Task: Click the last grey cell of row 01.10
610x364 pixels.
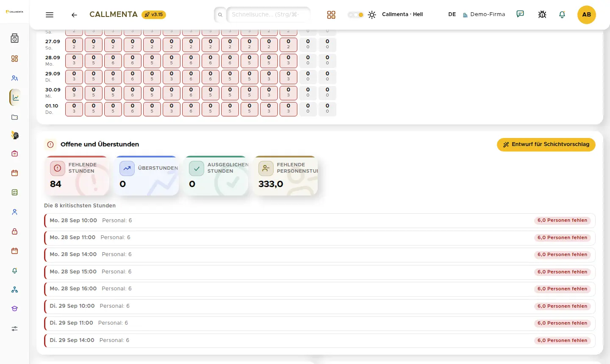Action: click(327, 109)
